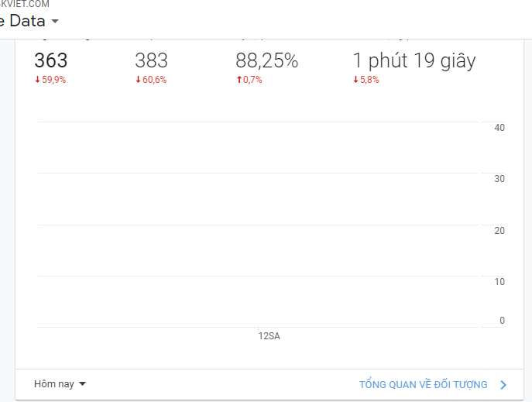Click the triangle arrow next to Hôm nay
Screen dimensions: 532x402
click(82, 384)
